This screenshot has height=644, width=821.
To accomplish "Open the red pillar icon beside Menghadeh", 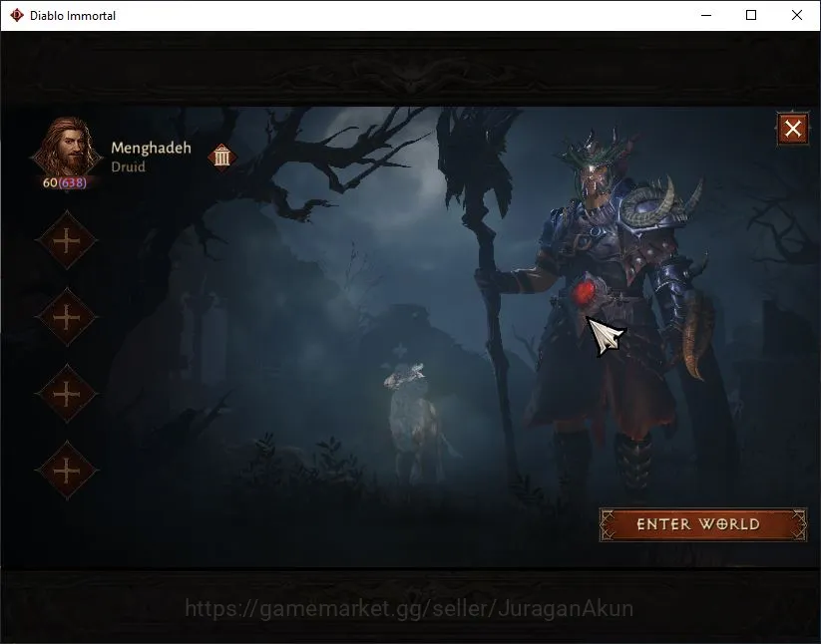I will coord(221,156).
